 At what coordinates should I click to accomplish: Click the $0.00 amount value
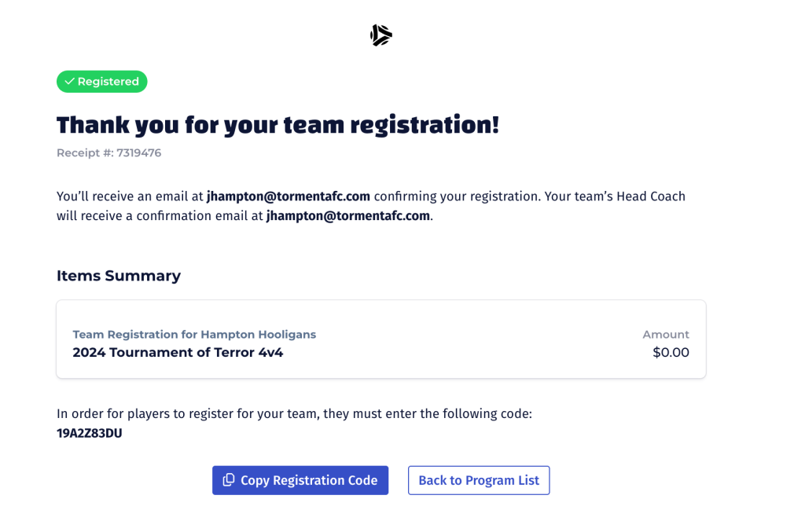[x=671, y=353]
